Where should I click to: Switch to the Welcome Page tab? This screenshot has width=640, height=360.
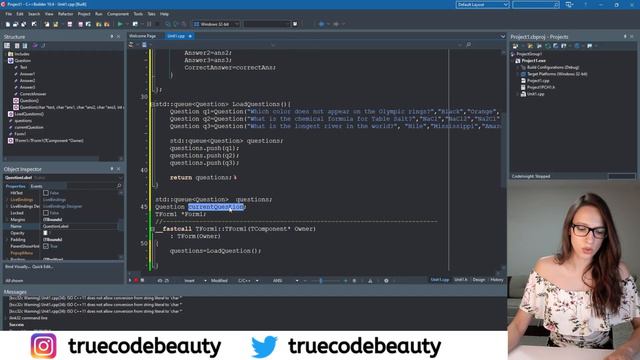[x=142, y=36]
